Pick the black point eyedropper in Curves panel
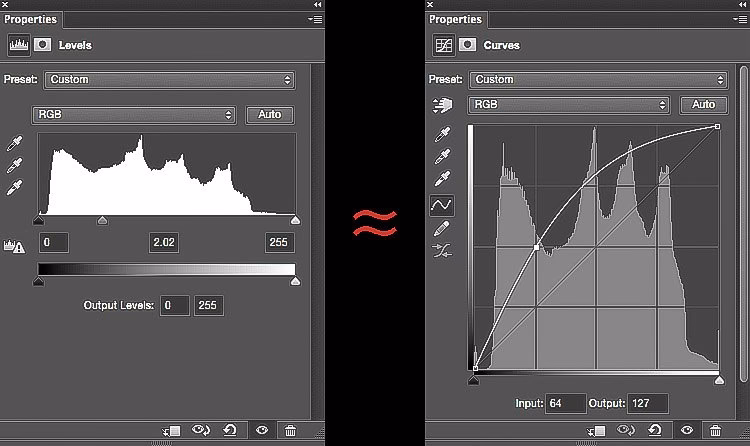The image size is (750, 446). tap(442, 134)
